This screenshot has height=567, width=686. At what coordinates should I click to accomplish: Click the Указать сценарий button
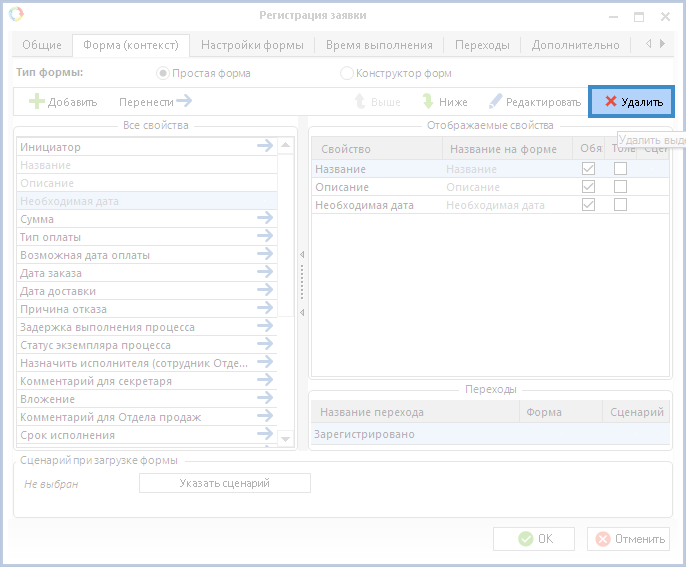pyautogui.click(x=224, y=483)
